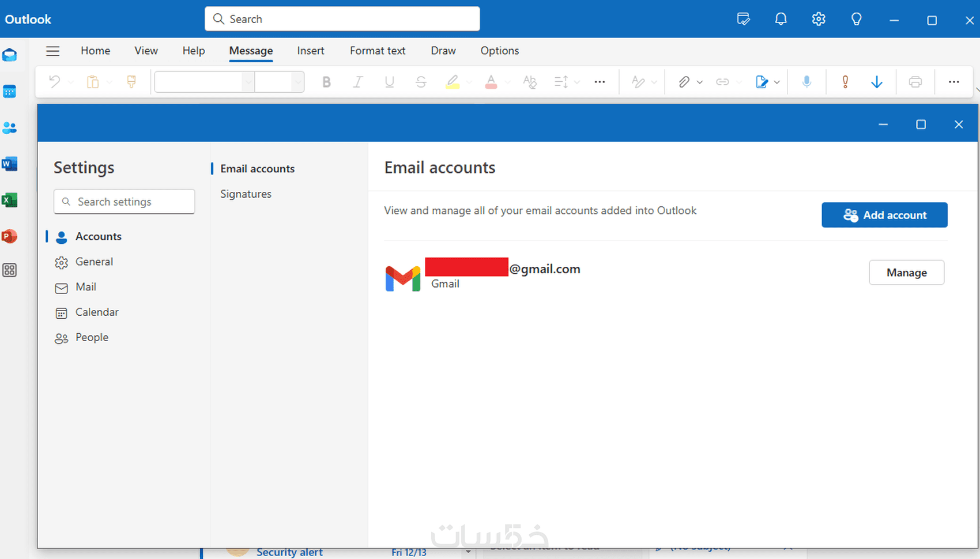Toggle strikethrough formatting
Screen dimensions: 980x559
tap(421, 82)
